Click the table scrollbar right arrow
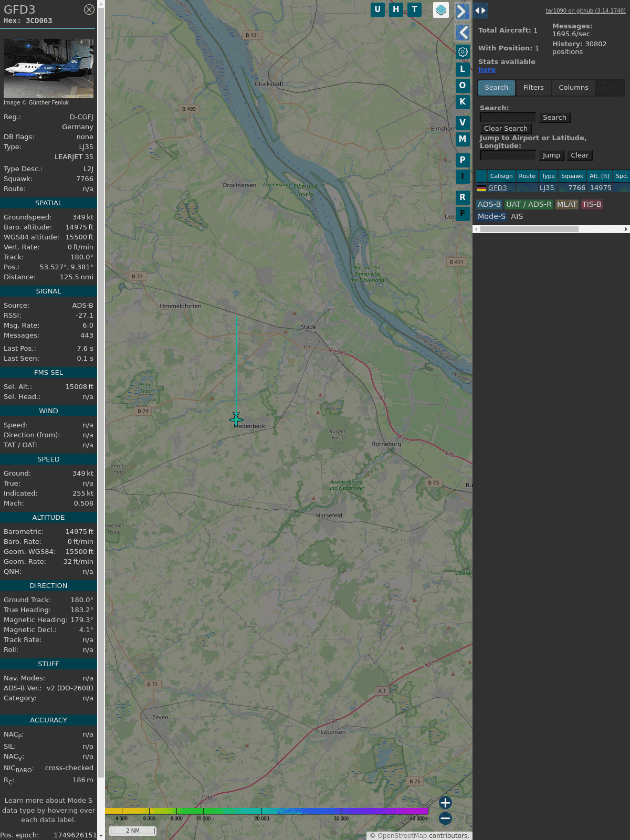This screenshot has height=840, width=630. tap(626, 229)
